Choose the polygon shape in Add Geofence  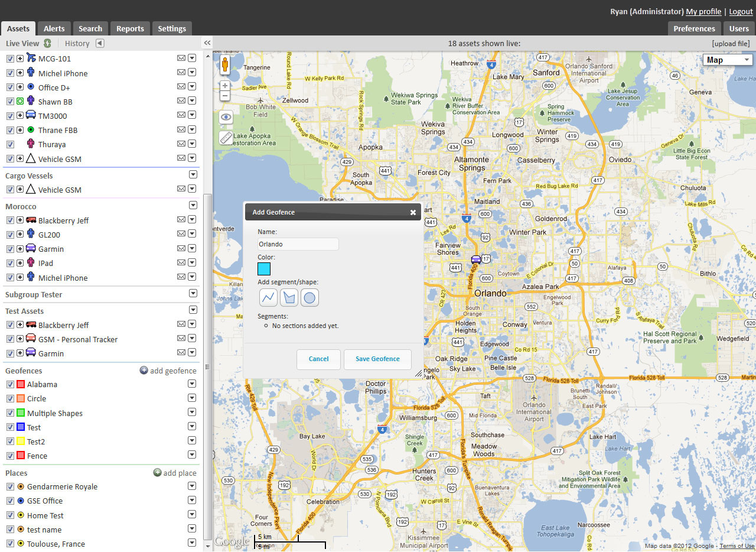click(x=289, y=297)
